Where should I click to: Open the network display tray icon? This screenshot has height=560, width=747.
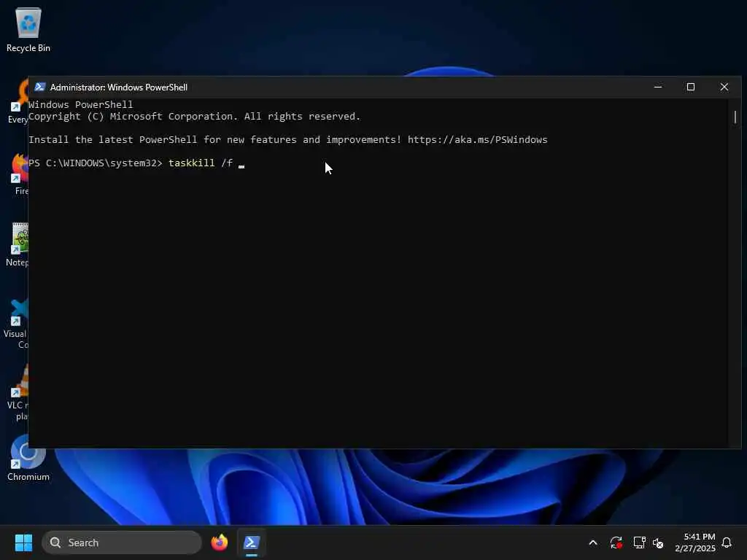click(639, 542)
